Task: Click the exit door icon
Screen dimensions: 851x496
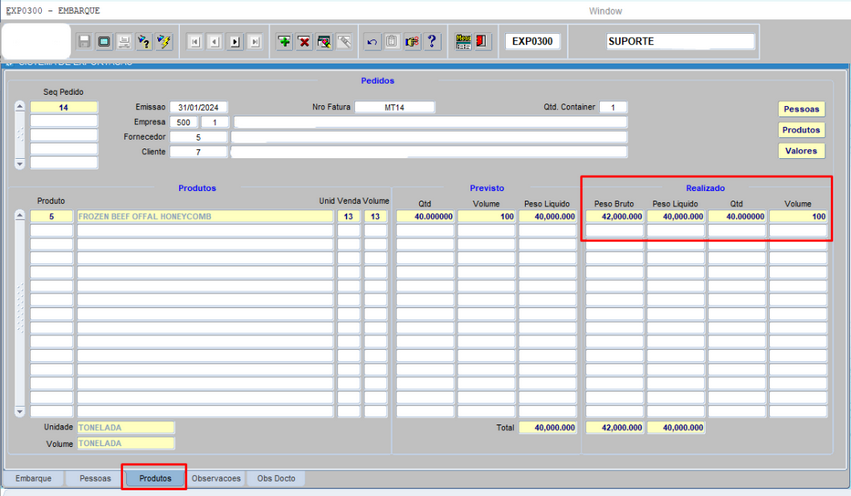Action: [x=482, y=42]
